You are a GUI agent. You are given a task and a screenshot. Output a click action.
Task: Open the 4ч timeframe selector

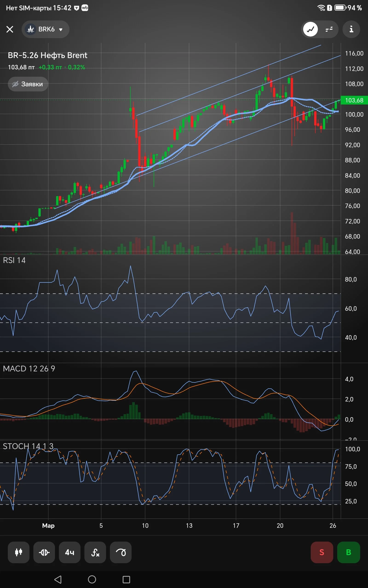tap(70, 552)
